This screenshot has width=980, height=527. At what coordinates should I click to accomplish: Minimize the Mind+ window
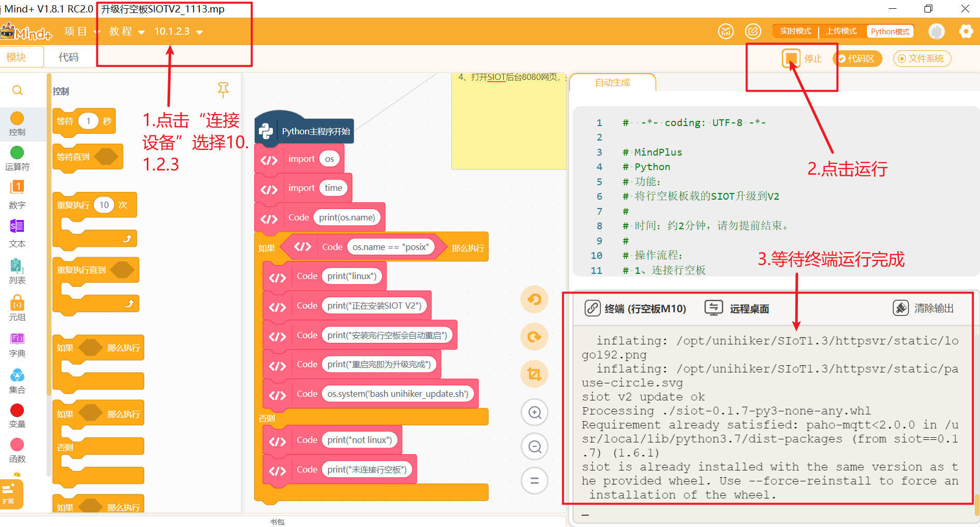893,9
